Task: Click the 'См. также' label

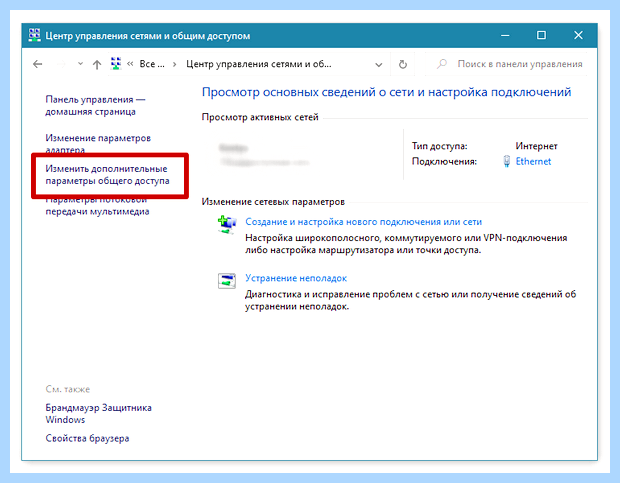Action: [68, 389]
